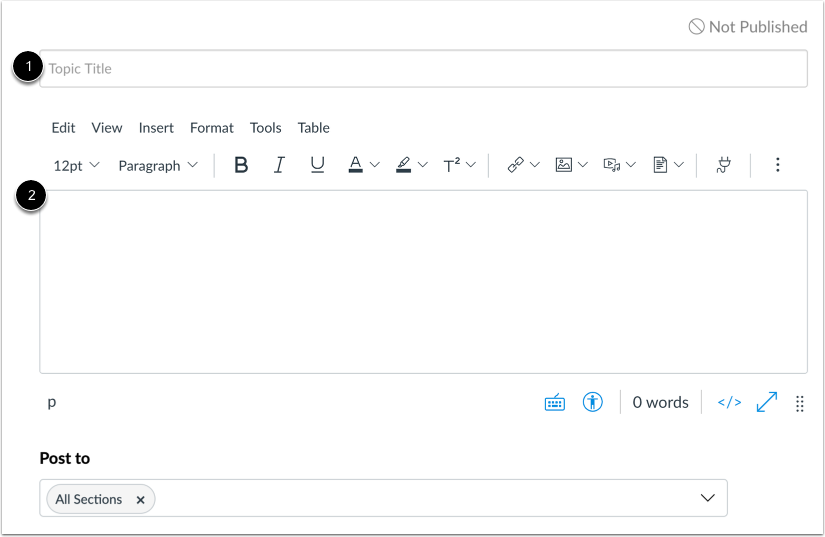The width and height of the screenshot is (825, 537).
Task: Open the 12pt font size dropdown
Action: [76, 166]
